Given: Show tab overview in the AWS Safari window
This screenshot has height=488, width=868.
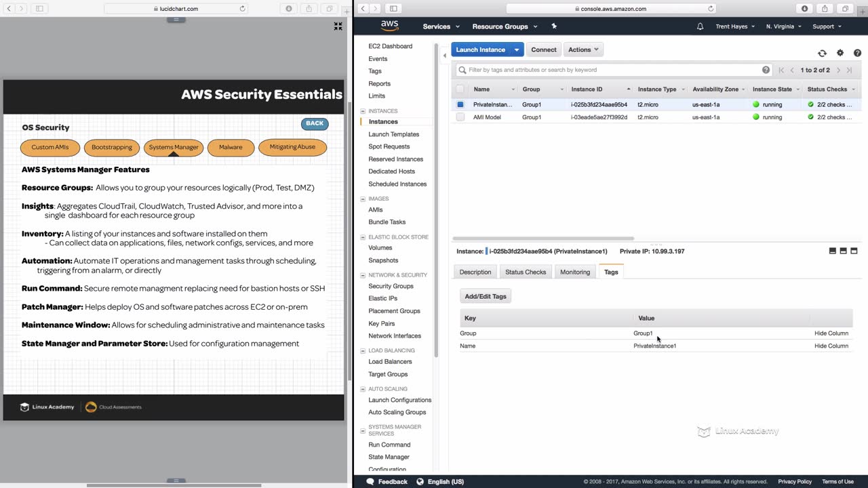Looking at the screenshot, I should coord(845,8).
